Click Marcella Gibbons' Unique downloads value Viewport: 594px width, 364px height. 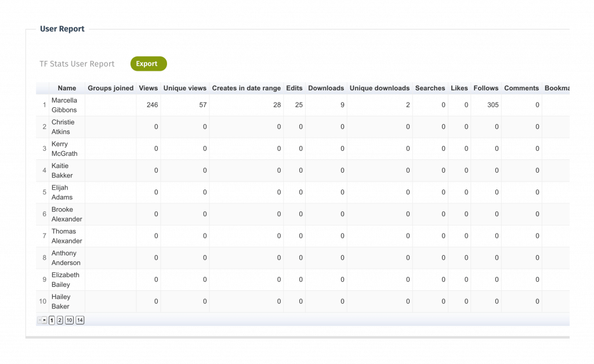tap(408, 105)
